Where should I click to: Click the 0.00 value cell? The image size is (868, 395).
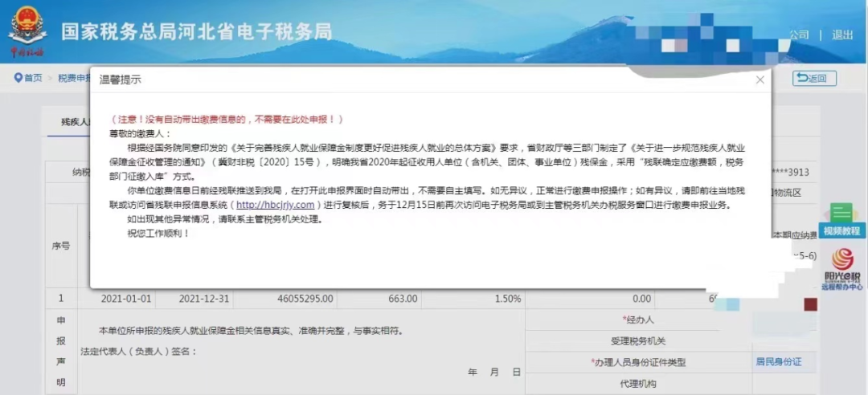pos(590,298)
